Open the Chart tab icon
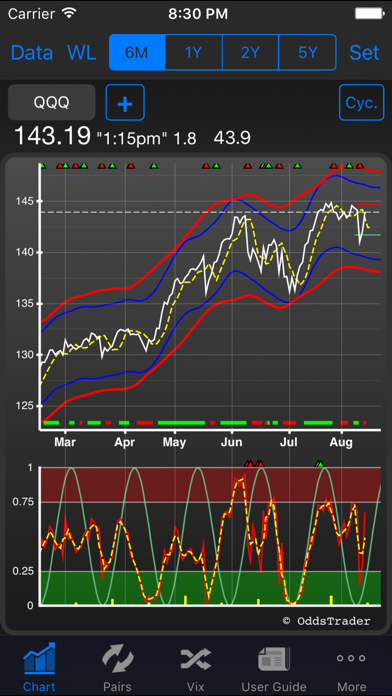 coord(39,658)
